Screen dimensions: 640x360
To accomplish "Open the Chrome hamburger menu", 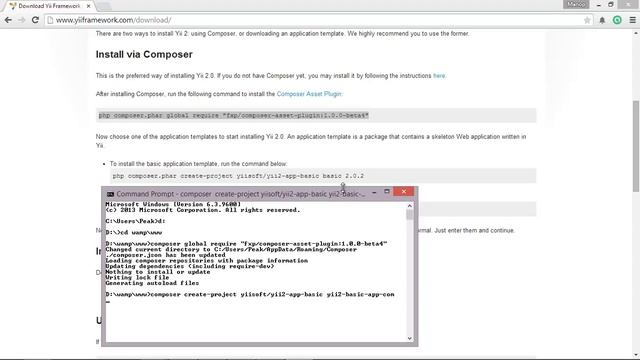I will pyautogui.click(x=633, y=20).
